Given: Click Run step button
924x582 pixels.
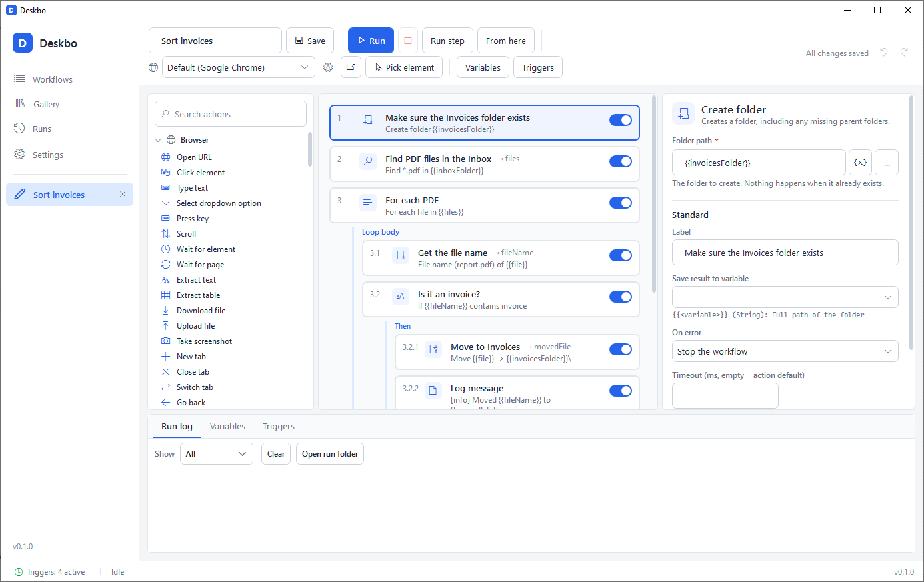Looking at the screenshot, I should tap(447, 41).
